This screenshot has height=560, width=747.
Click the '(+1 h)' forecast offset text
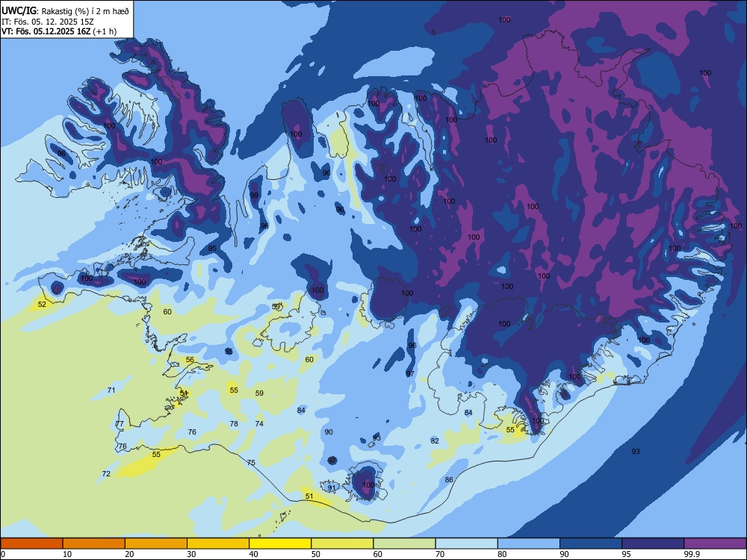(105, 31)
